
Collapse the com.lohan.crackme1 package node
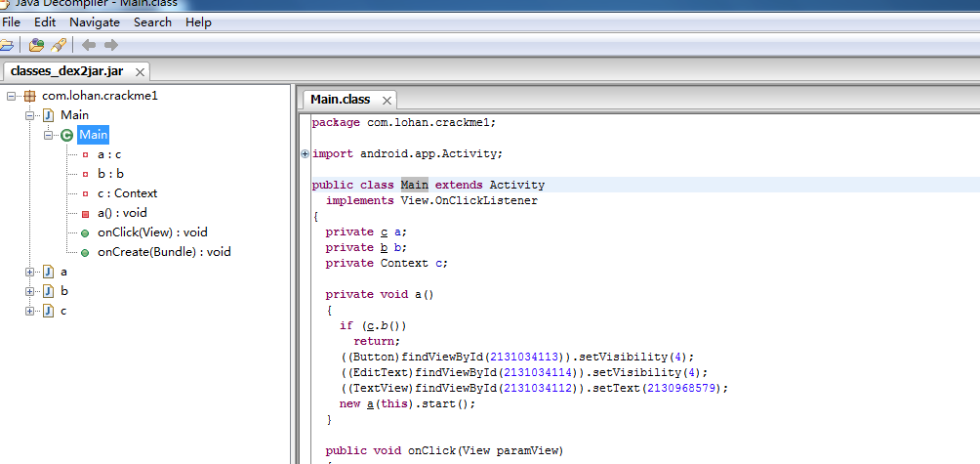click(x=12, y=96)
